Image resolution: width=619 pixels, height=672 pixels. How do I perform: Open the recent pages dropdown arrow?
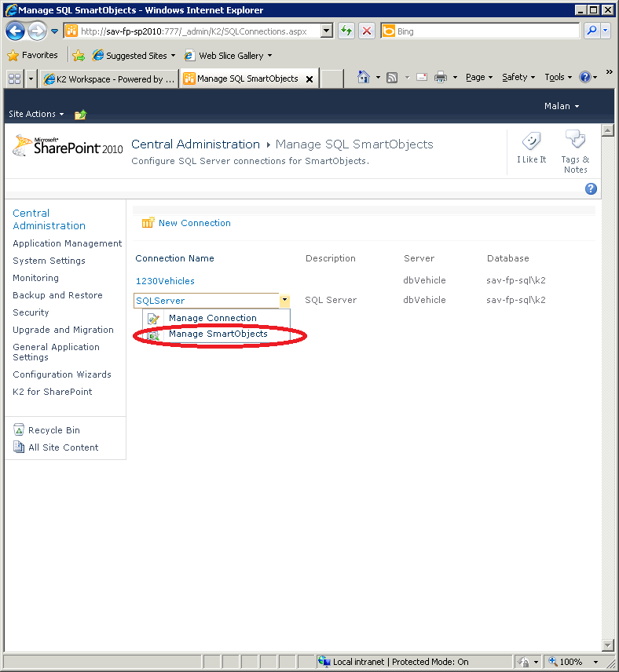point(54,31)
